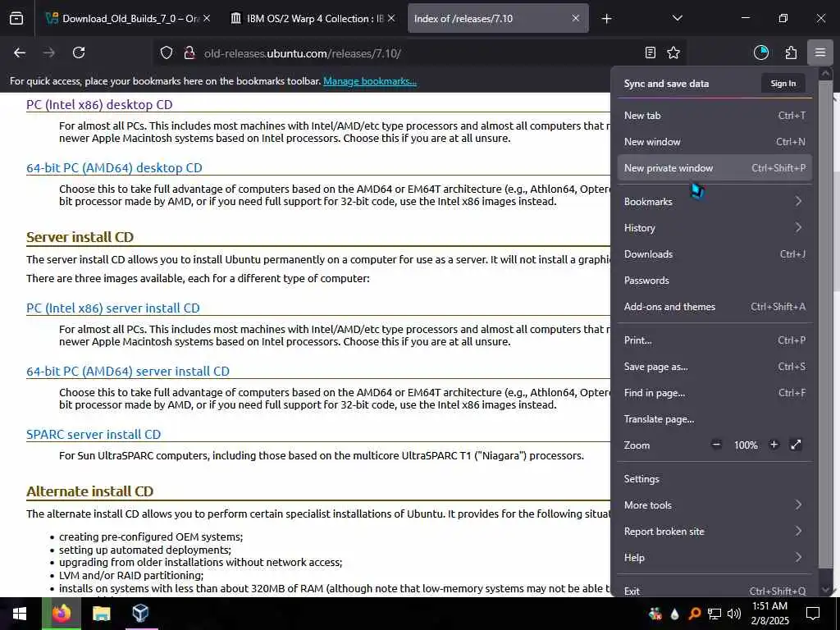Image resolution: width=840 pixels, height=630 pixels.
Task: Close the IBM OS/2 Warp 4 tab
Action: click(391, 18)
